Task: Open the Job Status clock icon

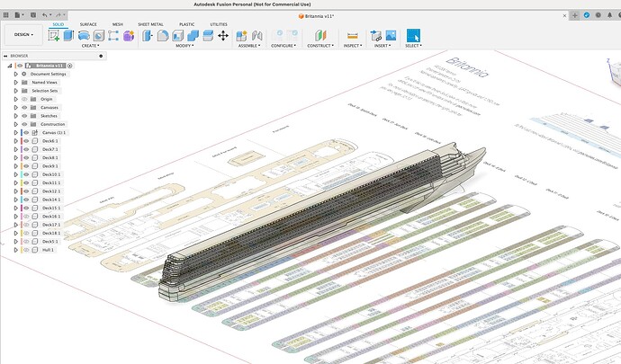Action: tap(598, 15)
